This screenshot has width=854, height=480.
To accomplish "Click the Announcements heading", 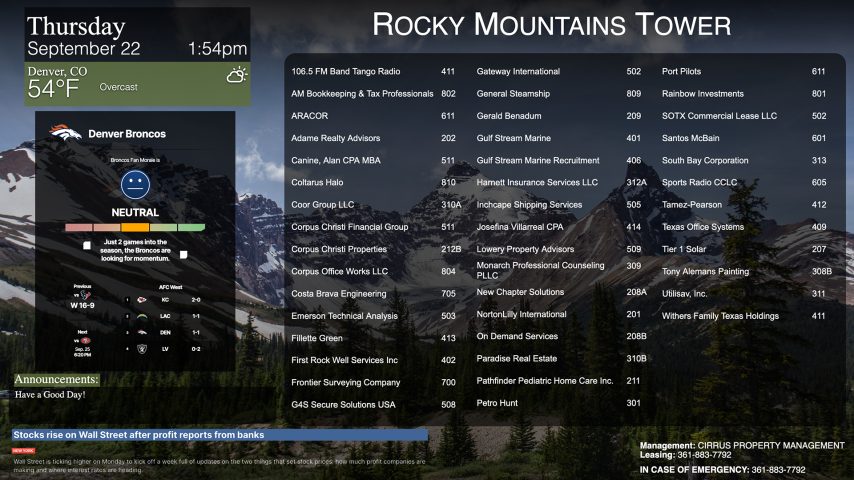I will coord(57,380).
